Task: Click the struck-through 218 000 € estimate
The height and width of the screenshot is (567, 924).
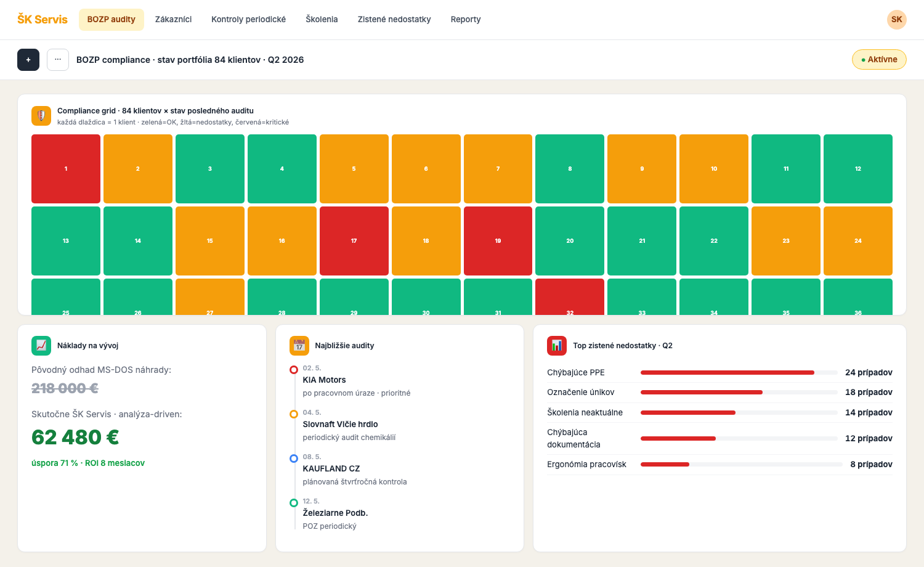Action: 65,388
